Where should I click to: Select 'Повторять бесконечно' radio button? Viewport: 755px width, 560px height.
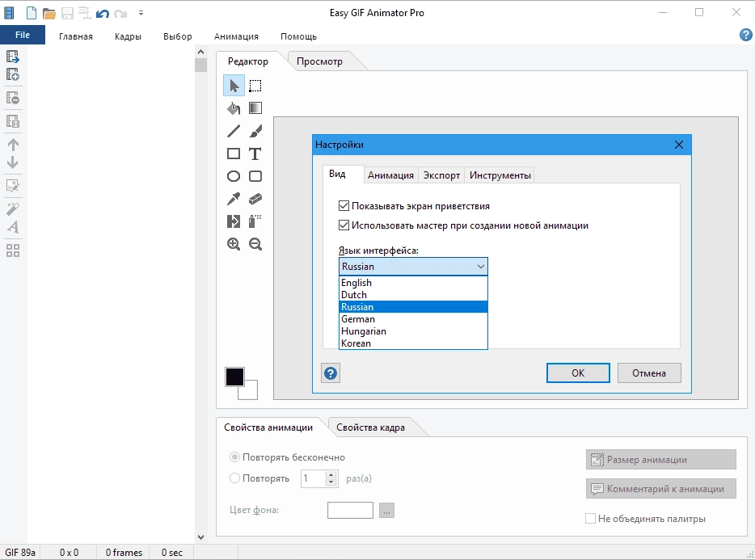[234, 457]
